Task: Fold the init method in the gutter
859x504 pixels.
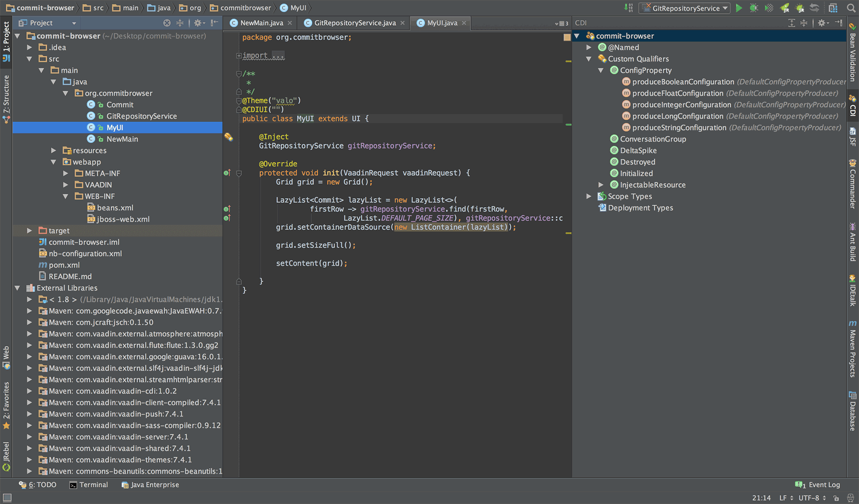Action: pyautogui.click(x=239, y=173)
